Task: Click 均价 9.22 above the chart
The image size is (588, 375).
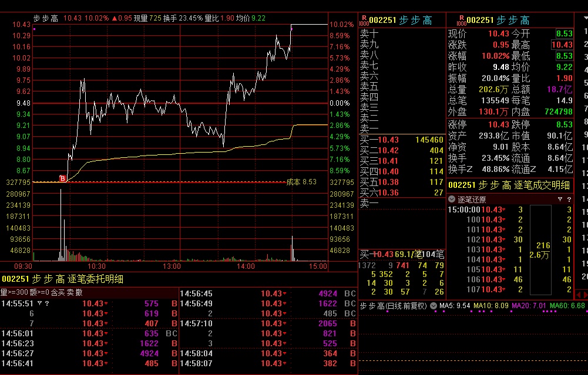Action: pos(250,18)
